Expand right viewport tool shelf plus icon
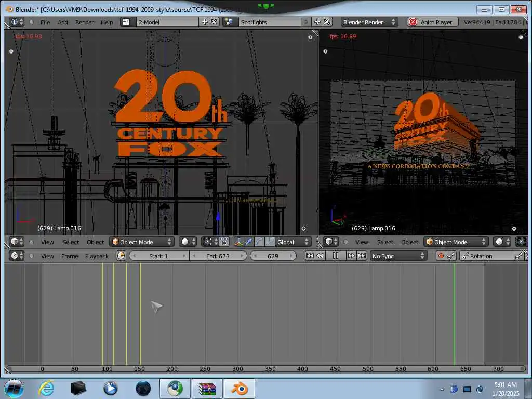This screenshot has height=399, width=532. (325, 51)
